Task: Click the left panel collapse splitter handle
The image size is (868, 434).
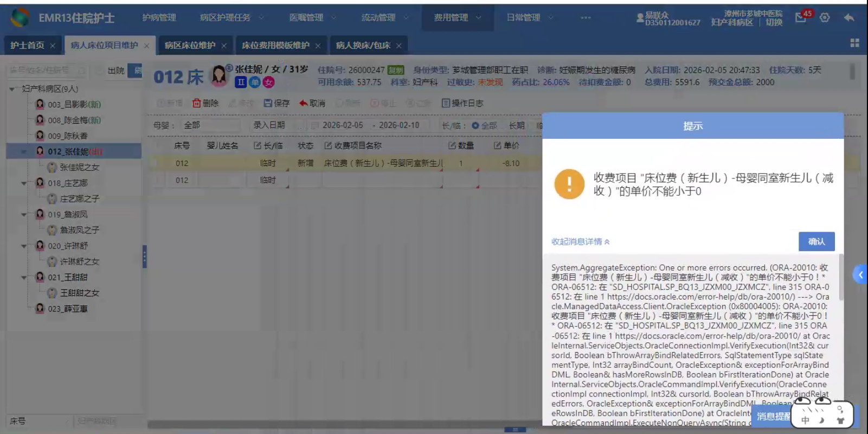Action: point(144,257)
